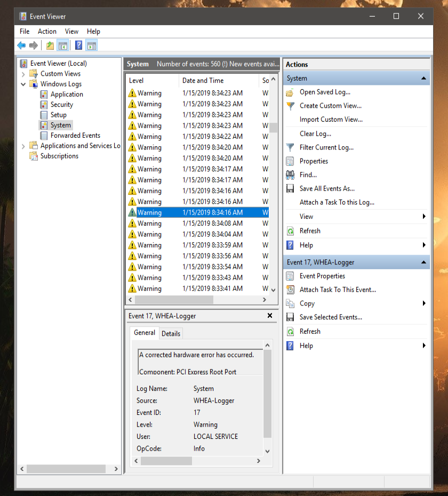This screenshot has width=448, height=496.
Task: Switch to the Details tab
Action: coord(171,334)
